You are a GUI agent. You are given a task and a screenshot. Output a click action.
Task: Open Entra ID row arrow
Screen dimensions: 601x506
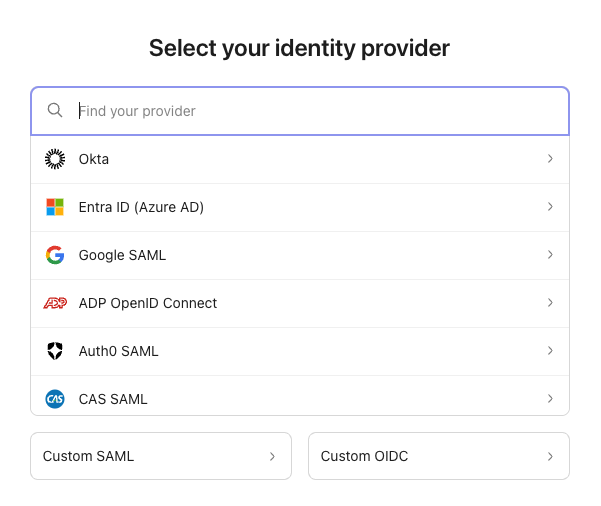click(550, 207)
